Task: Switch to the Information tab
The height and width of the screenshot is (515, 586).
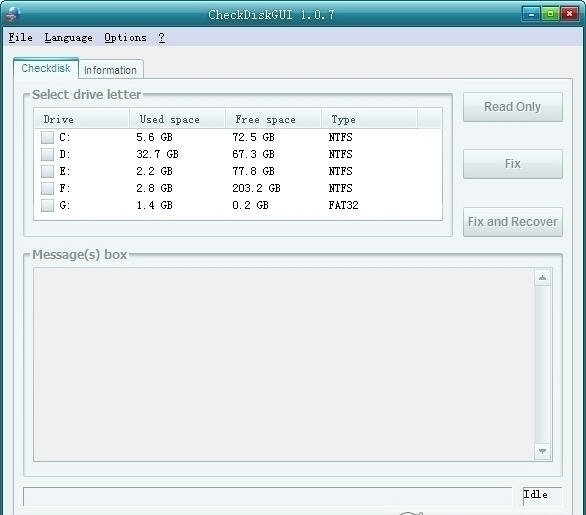Action: [111, 70]
